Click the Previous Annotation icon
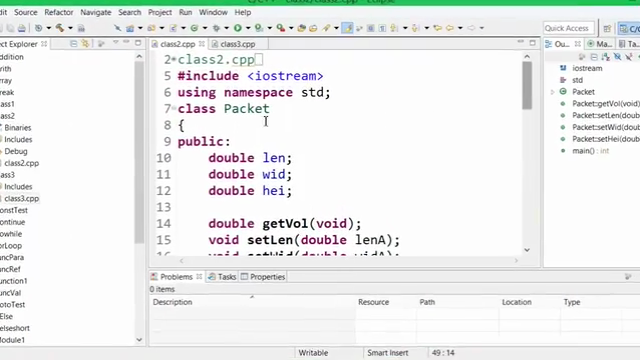 pos(394,28)
